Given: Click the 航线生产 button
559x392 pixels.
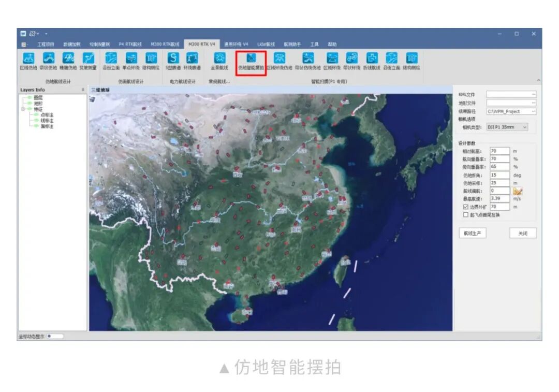Looking at the screenshot, I should [473, 233].
